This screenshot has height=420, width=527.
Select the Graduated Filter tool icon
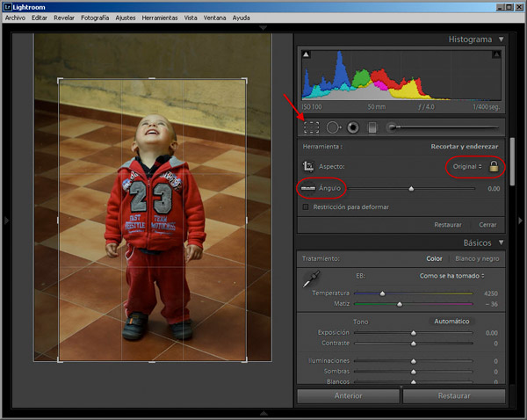click(x=372, y=127)
